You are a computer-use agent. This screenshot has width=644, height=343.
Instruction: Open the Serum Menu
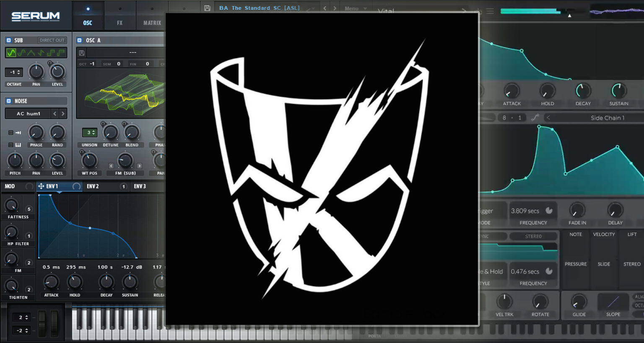click(x=355, y=8)
